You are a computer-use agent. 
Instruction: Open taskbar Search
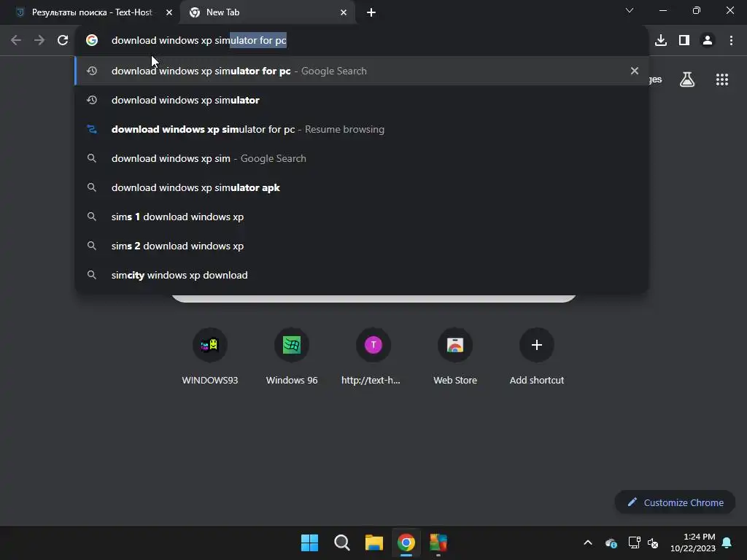tap(341, 542)
